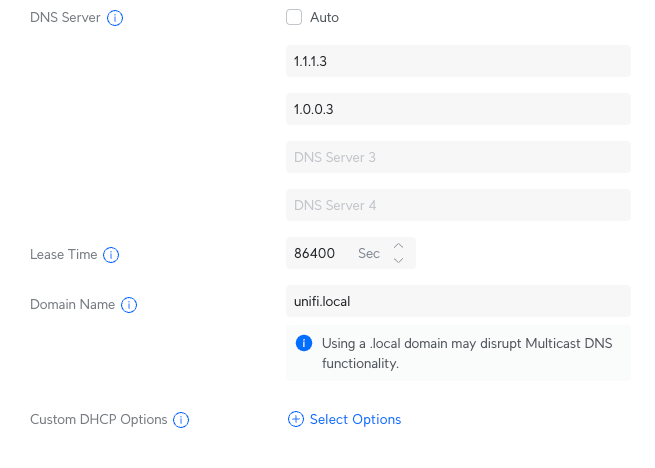Select the Auto label text
This screenshot has height=468, width=655.
click(x=324, y=18)
